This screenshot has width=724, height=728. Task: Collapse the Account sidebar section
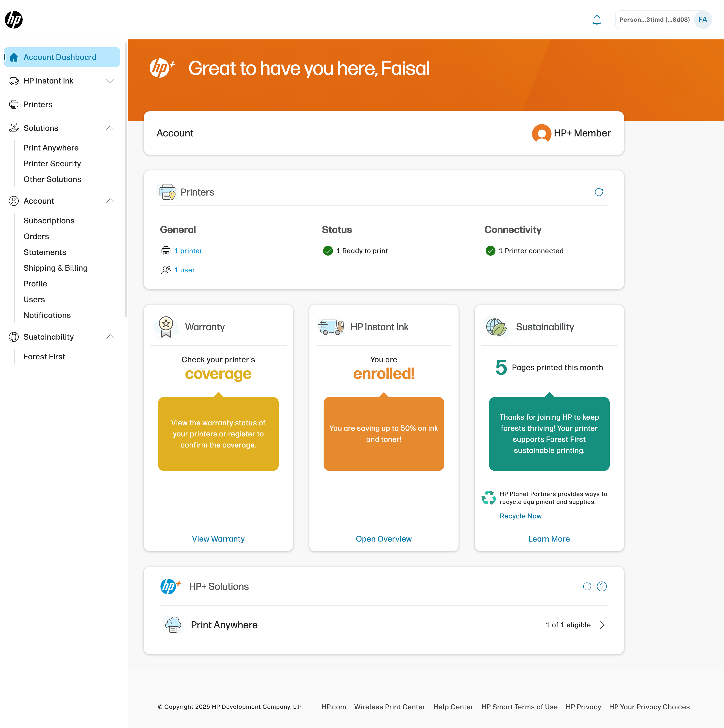click(x=110, y=201)
